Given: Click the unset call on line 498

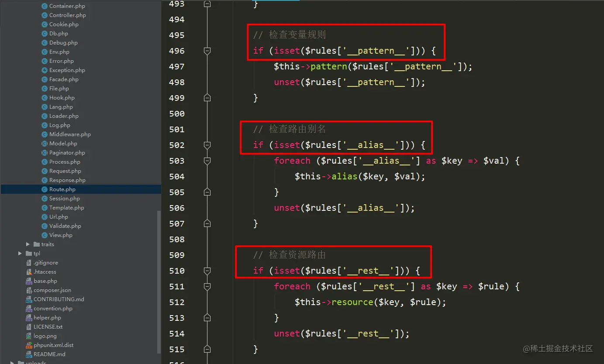Looking at the screenshot, I should tap(287, 82).
